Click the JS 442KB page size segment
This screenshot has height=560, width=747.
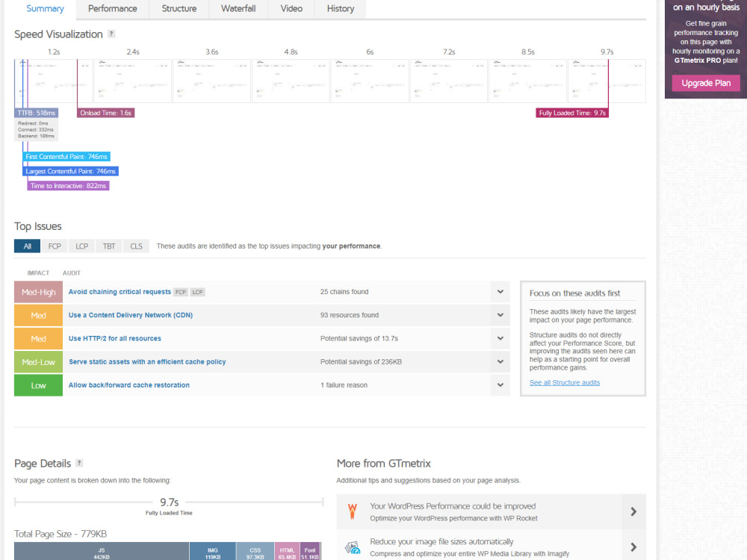[102, 553]
